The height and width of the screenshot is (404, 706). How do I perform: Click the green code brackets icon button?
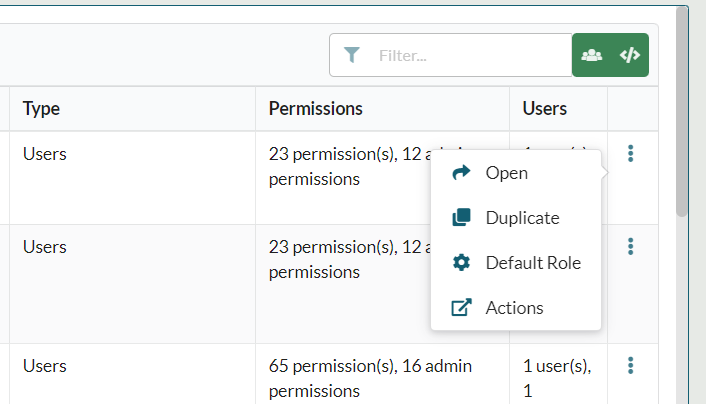click(629, 55)
